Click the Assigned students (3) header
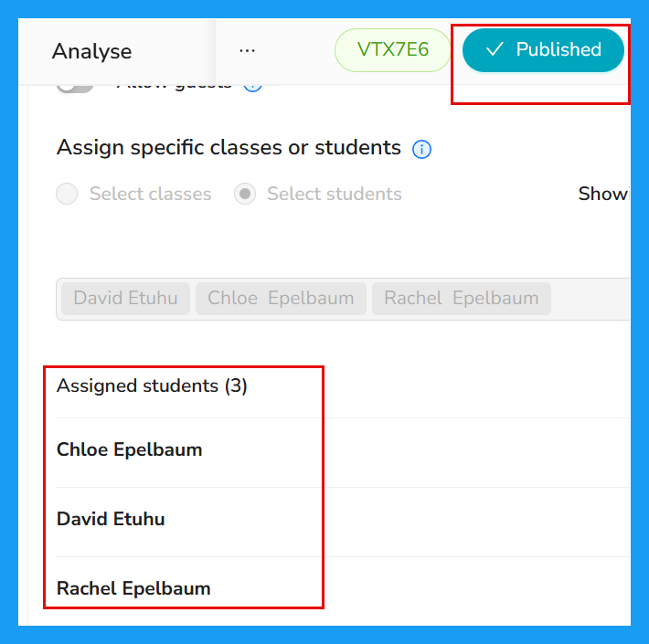The height and width of the screenshot is (644, 649). pos(152,385)
